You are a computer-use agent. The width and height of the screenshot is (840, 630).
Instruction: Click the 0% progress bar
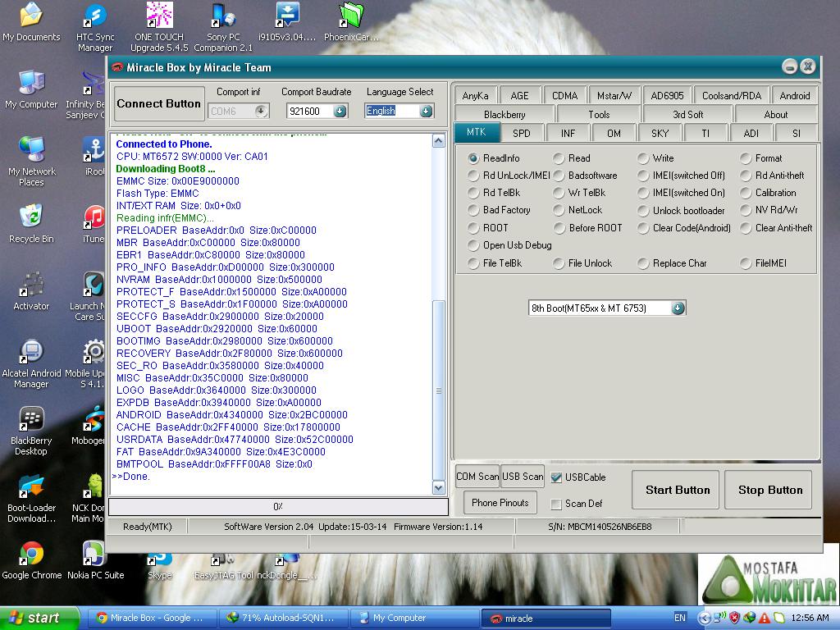278,506
